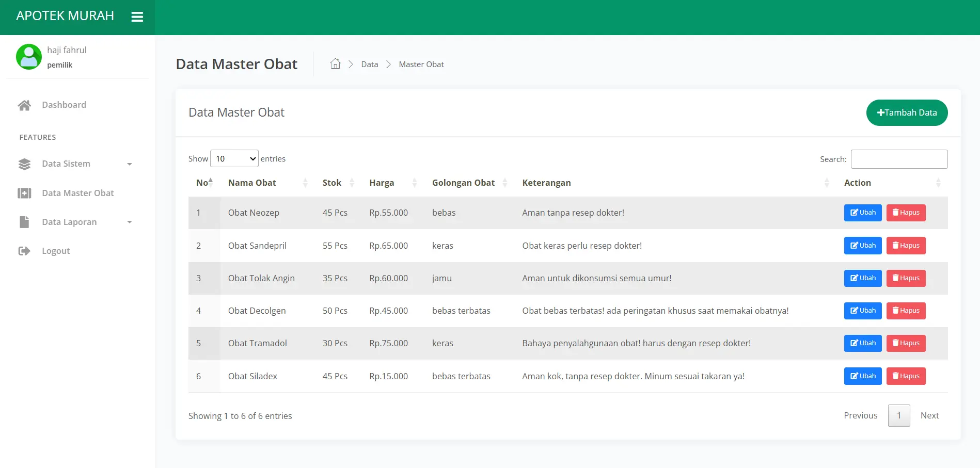Open the Dashboard via its home icon

coord(24,105)
